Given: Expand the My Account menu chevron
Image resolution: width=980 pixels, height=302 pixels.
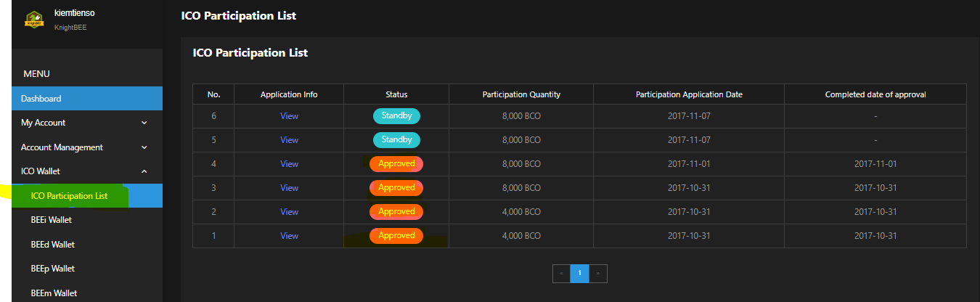Looking at the screenshot, I should coord(144,123).
